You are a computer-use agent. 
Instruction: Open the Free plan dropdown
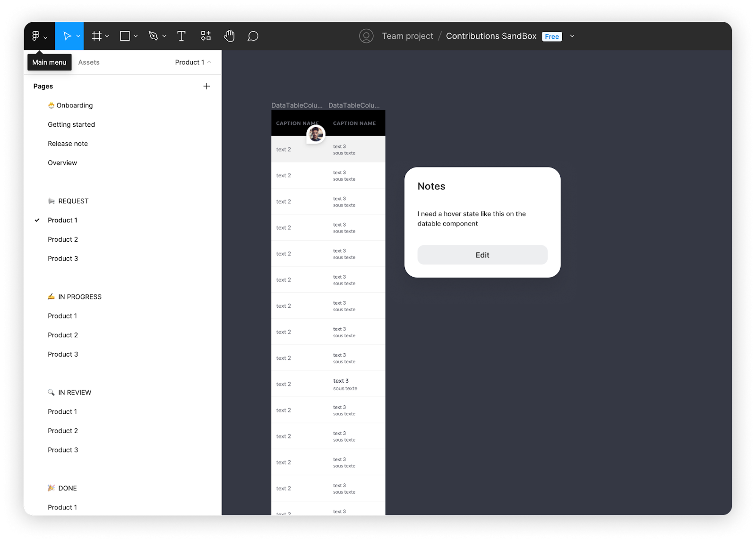pos(551,36)
